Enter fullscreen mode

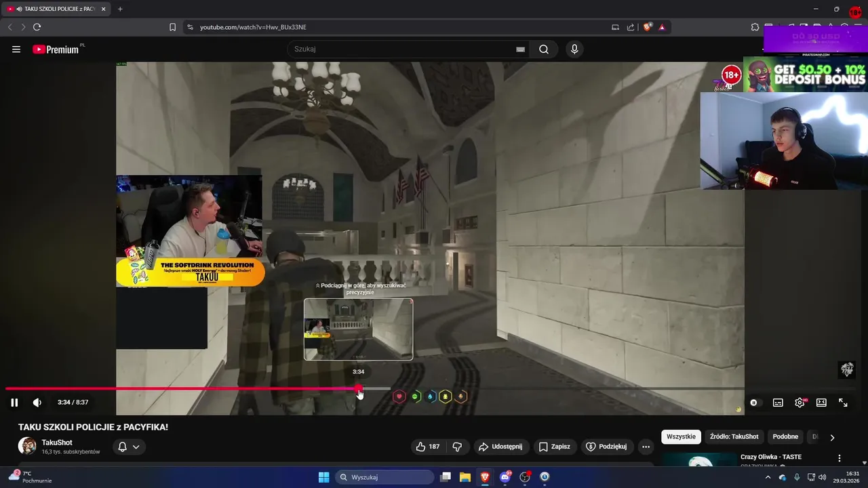(843, 403)
